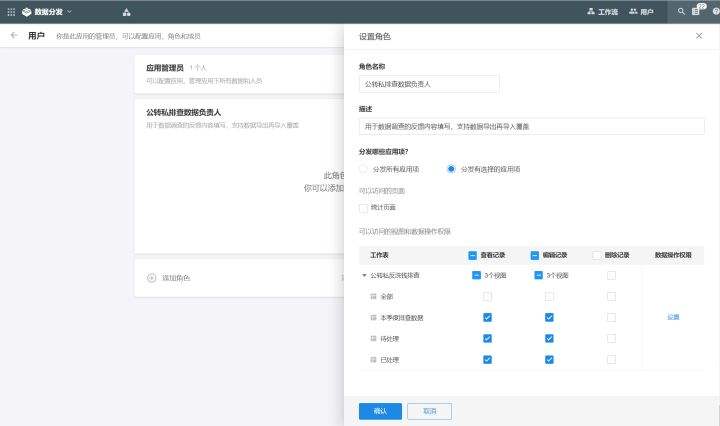Viewport: 720px width, 426px height.
Task: Close the 设置角色 panel with X
Action: [x=699, y=35]
